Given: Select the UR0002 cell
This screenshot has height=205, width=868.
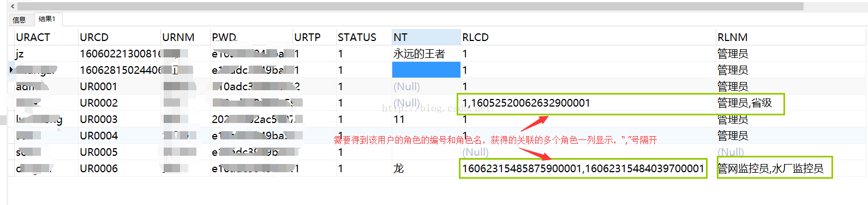Looking at the screenshot, I should click(x=119, y=103).
